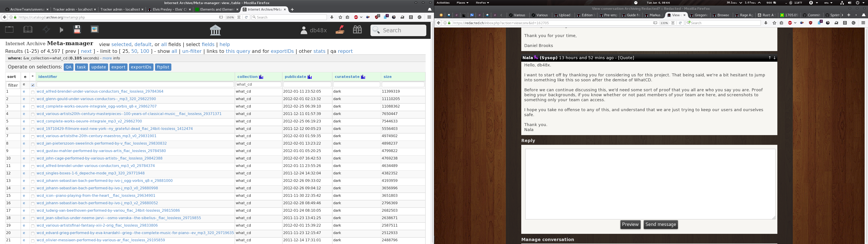The width and height of the screenshot is (868, 244).
Task: Check the box for row 6 grateful_dead item
Action: coord(33,129)
